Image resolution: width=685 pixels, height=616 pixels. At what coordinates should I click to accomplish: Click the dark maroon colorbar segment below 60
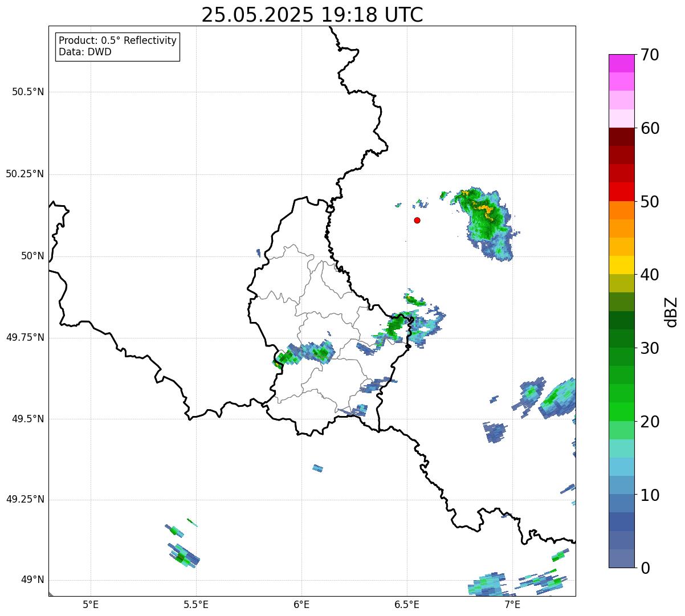[x=621, y=137]
